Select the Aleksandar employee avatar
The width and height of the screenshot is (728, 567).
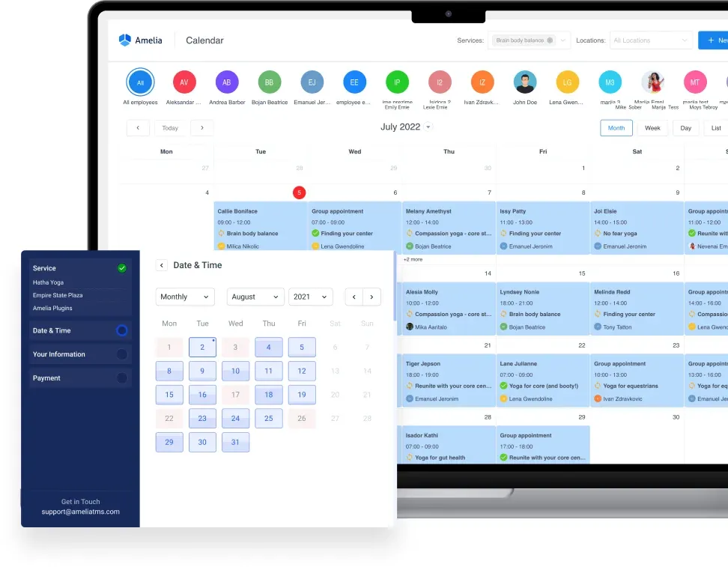[183, 82]
